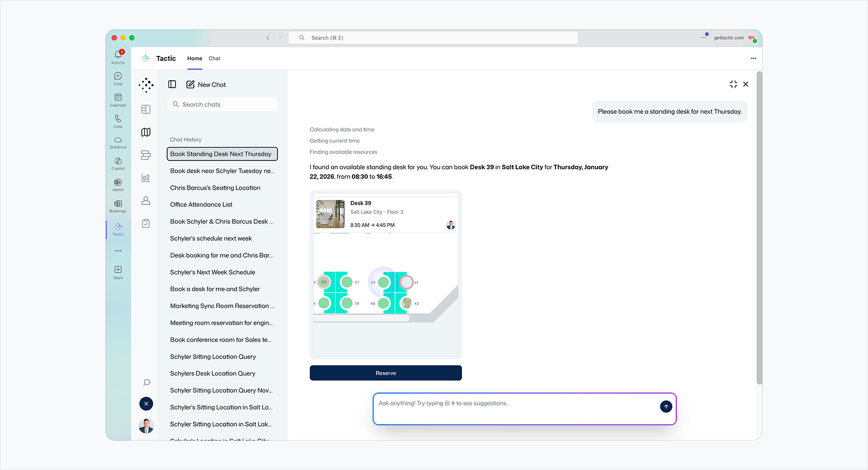The width and height of the screenshot is (868, 470).
Task: Select desk 39 on the floor map
Action: click(384, 282)
